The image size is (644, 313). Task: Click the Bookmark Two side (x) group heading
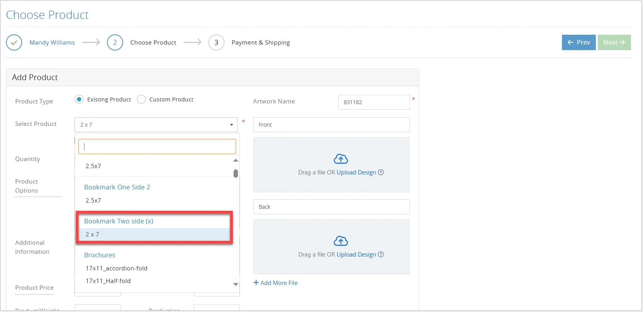point(119,221)
